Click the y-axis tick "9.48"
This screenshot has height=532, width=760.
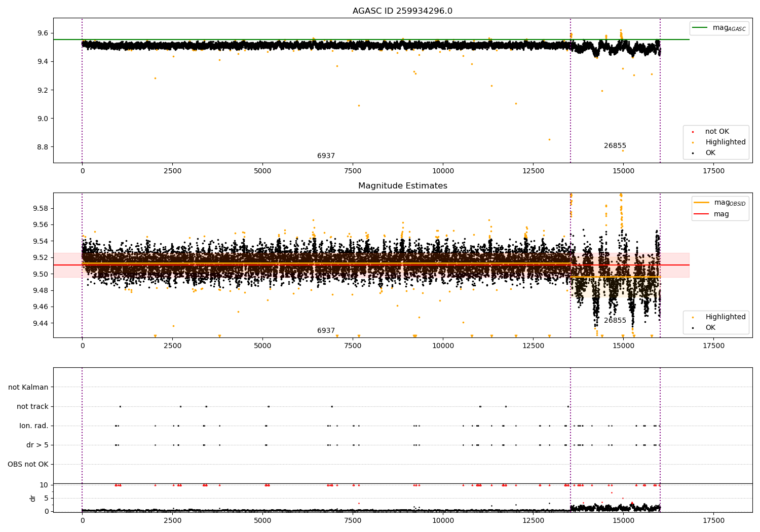point(41,291)
